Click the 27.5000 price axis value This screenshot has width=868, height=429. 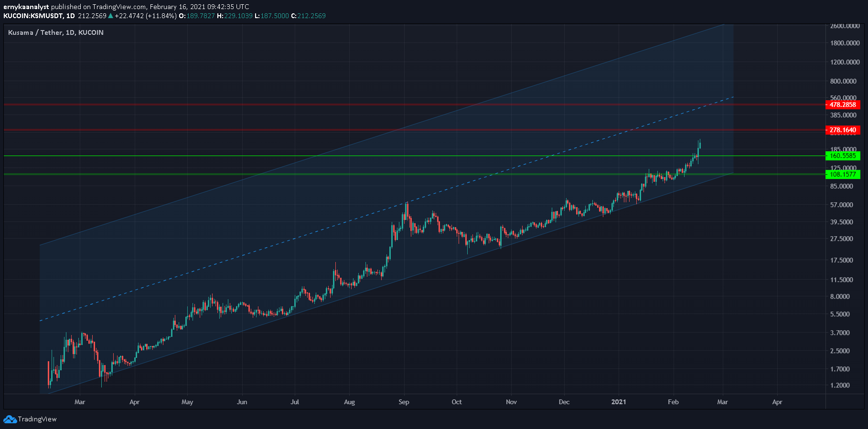(x=842, y=239)
